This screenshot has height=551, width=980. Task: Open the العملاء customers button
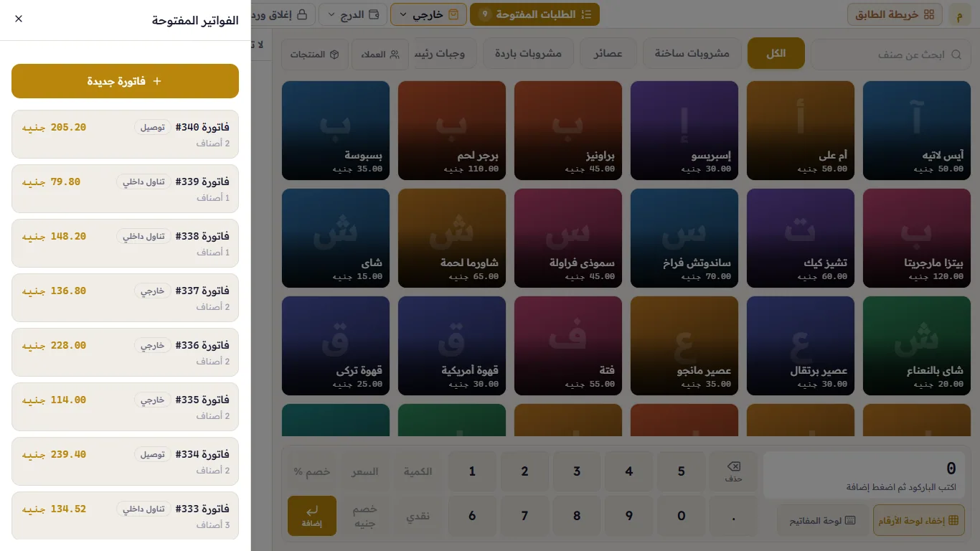(380, 55)
